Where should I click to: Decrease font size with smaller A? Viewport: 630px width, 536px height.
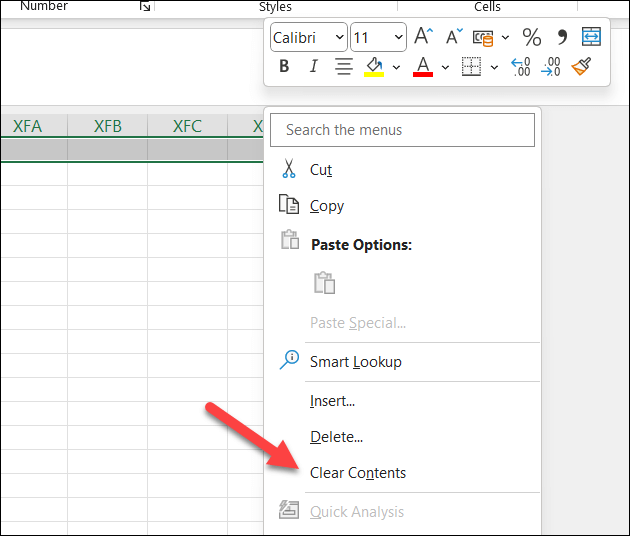[x=454, y=37]
